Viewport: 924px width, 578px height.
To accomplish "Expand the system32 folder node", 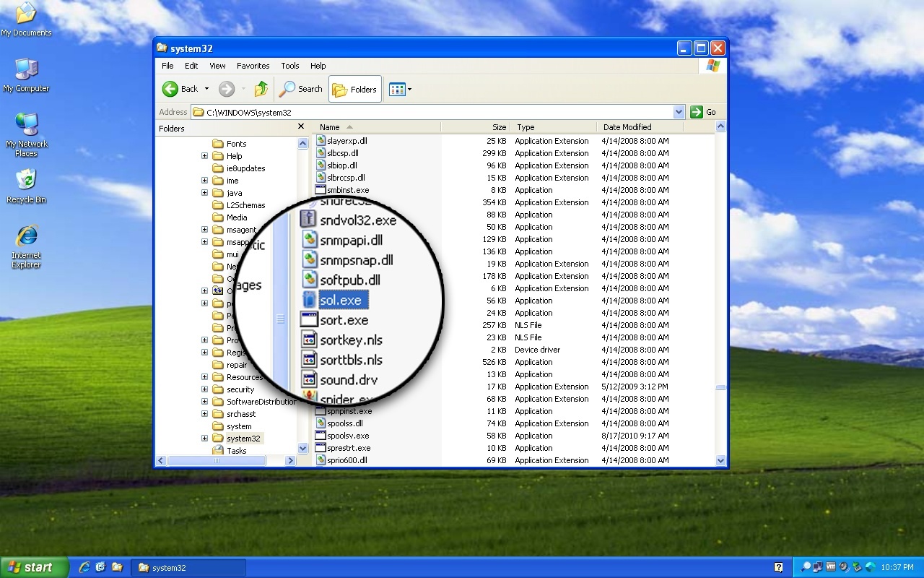I will pyautogui.click(x=204, y=439).
